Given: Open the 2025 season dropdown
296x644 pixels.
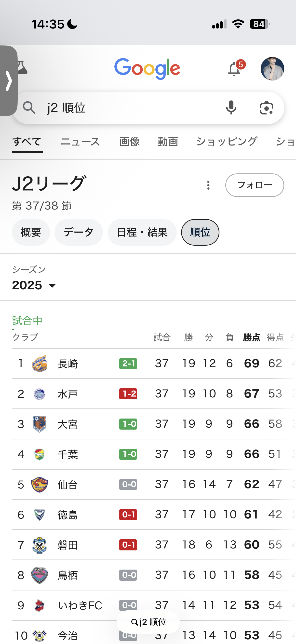Looking at the screenshot, I should click(34, 285).
